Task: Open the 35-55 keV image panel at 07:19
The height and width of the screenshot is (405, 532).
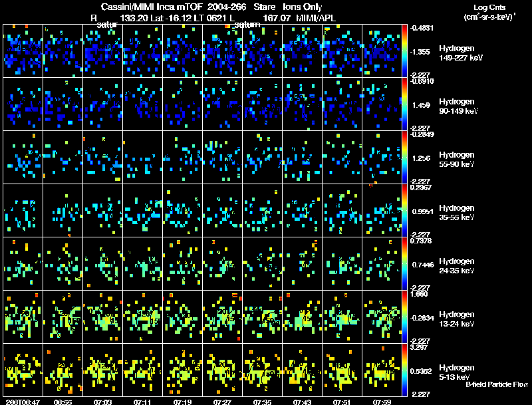Action: pyautogui.click(x=182, y=211)
